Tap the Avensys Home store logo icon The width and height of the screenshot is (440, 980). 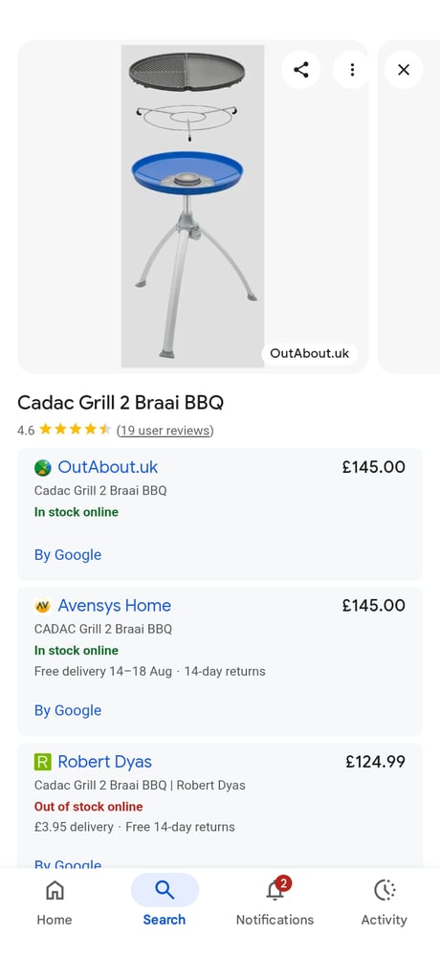coord(42,606)
